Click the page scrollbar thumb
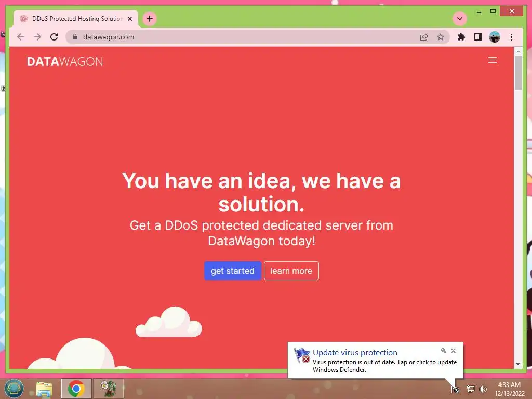The image size is (532, 399). (518, 73)
